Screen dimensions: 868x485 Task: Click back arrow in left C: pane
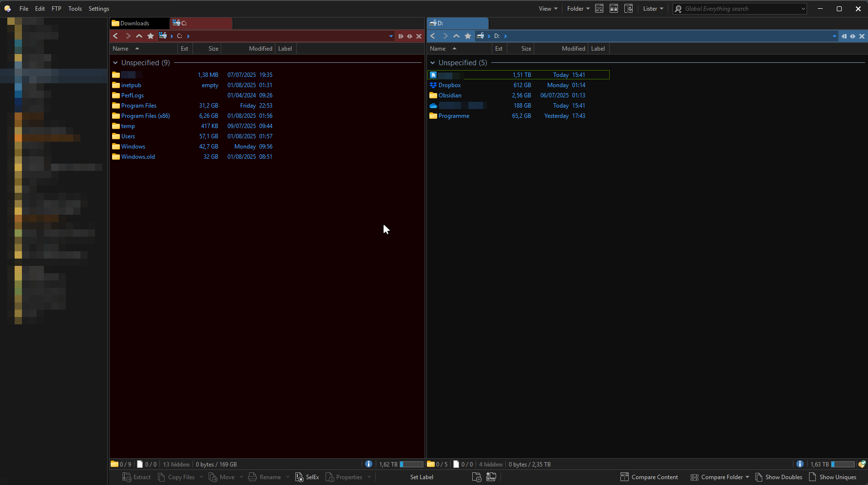[116, 36]
